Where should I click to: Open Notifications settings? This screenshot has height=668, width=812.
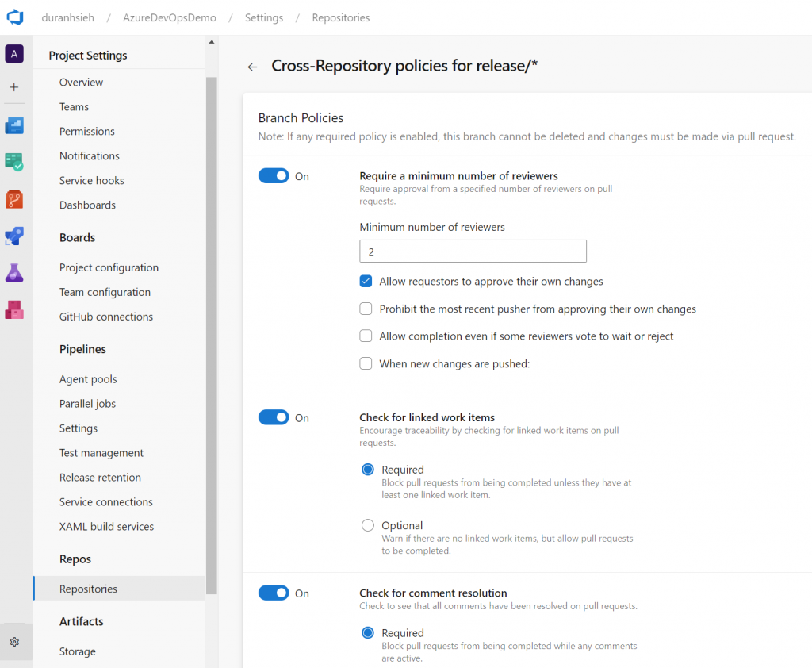click(x=90, y=156)
